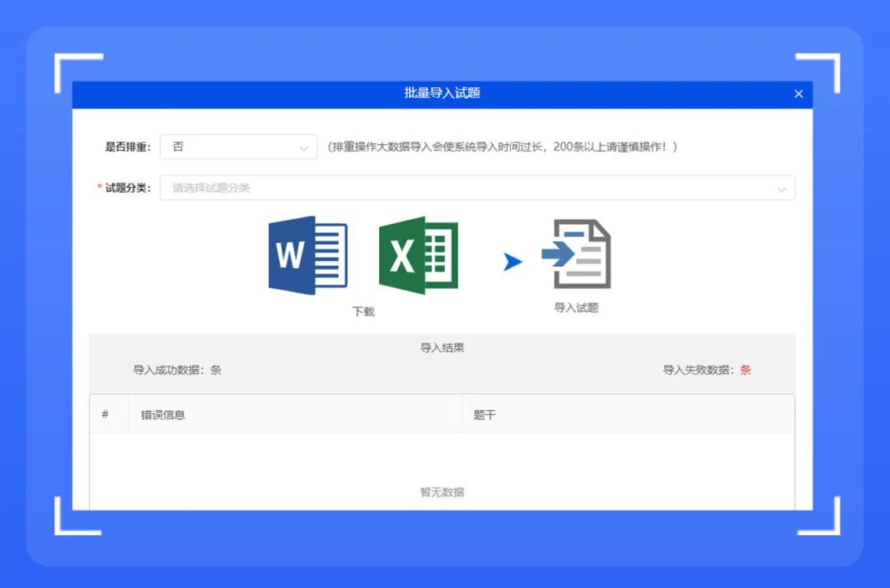Click the 200条以上请谨慎操作 warning note

coord(503,147)
